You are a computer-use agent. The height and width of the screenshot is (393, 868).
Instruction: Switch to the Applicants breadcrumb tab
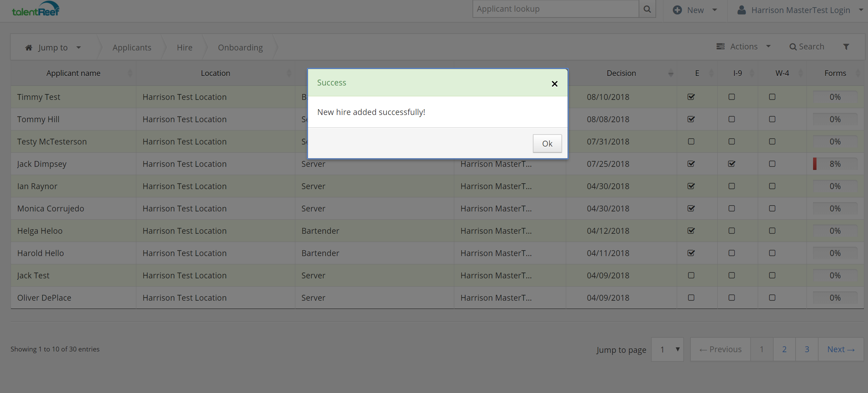132,47
